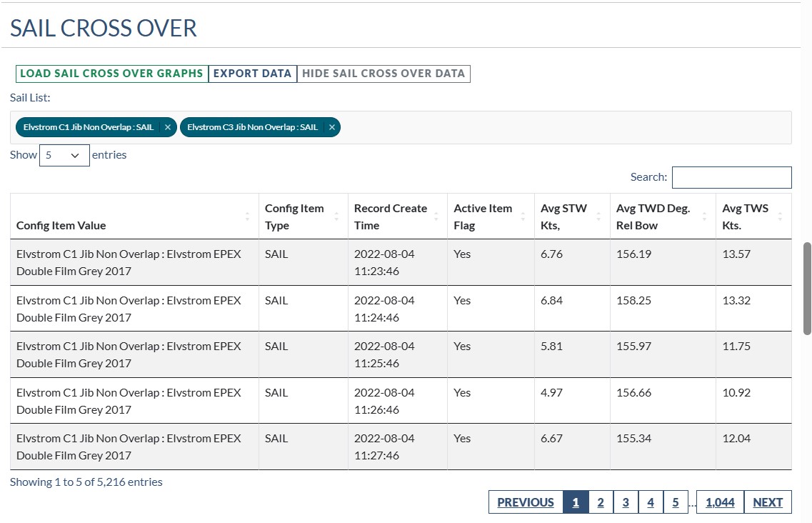
Task: Hide Sail Cross Over Data
Action: click(384, 74)
